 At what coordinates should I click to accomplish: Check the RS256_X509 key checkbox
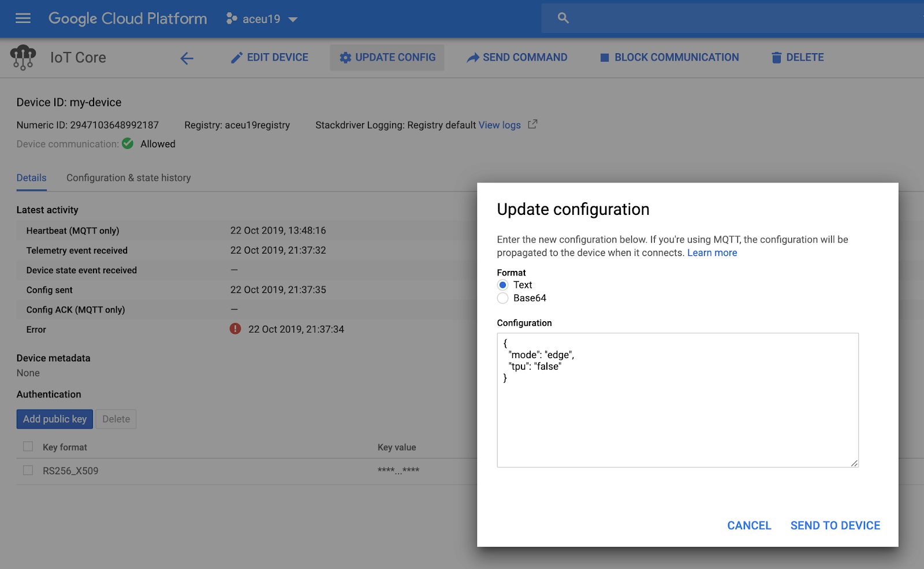pyautogui.click(x=28, y=470)
